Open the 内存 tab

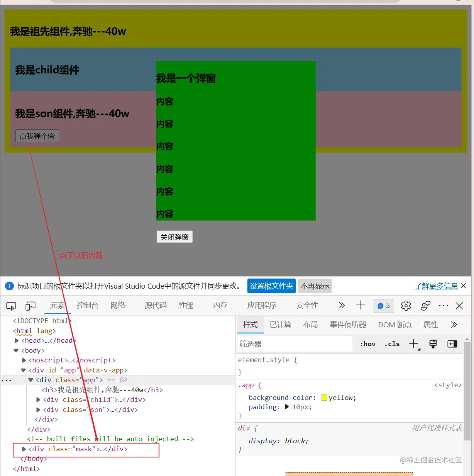coord(220,305)
